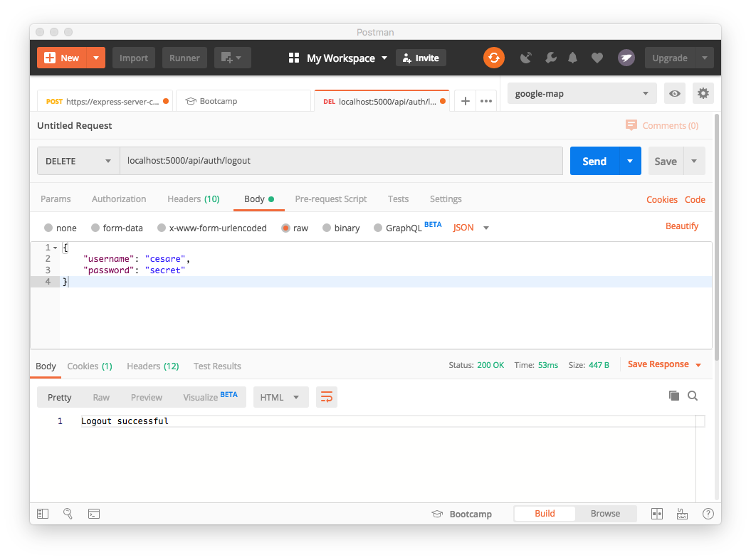Switch to the Tests tab
Image resolution: width=751 pixels, height=560 pixels.
398,199
